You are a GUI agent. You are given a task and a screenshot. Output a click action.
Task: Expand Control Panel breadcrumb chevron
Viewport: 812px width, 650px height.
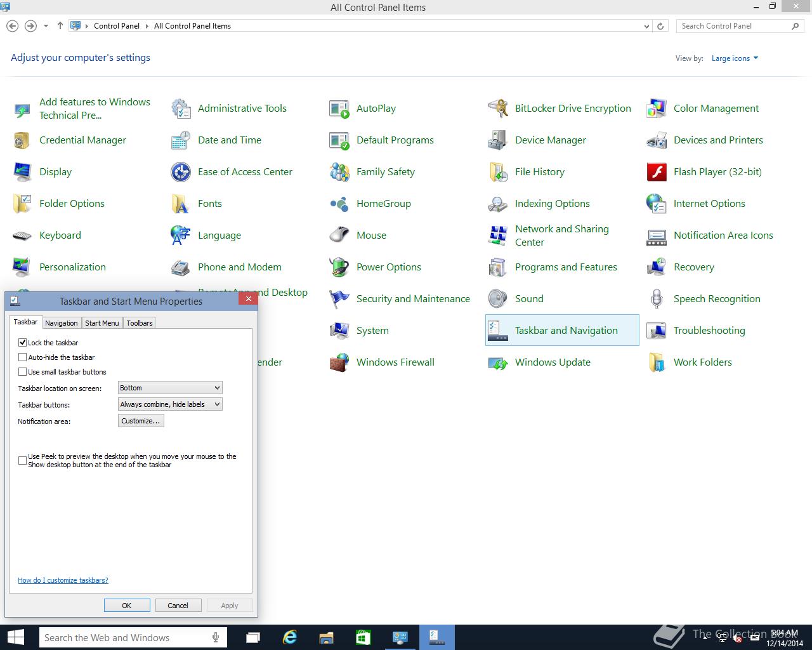(x=147, y=26)
